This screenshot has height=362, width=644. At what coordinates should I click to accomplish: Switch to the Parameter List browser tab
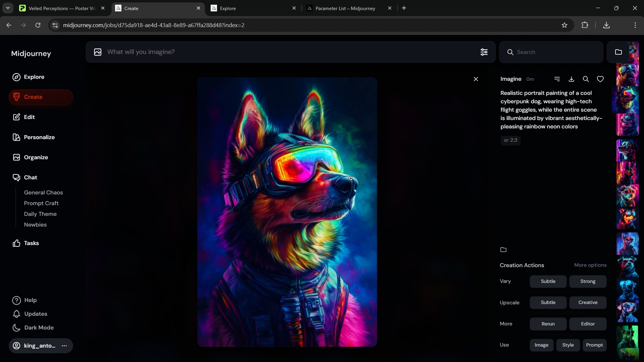click(345, 8)
